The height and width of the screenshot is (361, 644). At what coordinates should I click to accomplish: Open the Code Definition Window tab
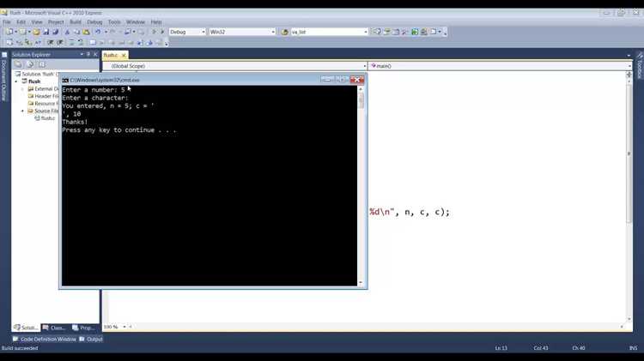coord(45,339)
